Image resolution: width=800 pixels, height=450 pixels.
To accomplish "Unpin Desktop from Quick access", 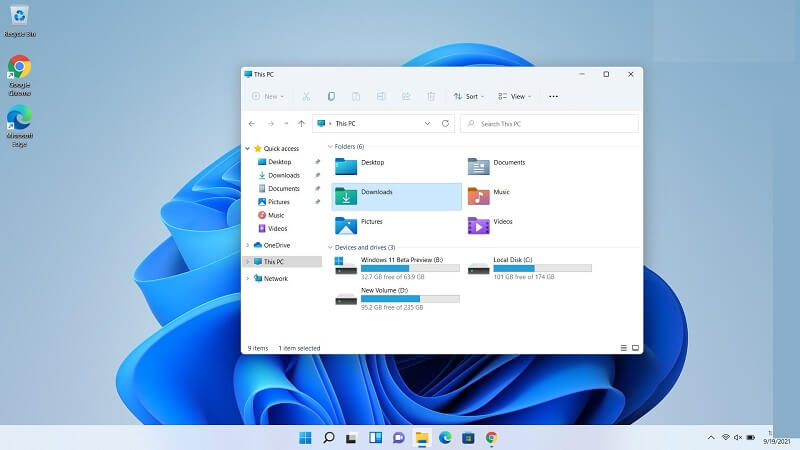I will coord(317,162).
